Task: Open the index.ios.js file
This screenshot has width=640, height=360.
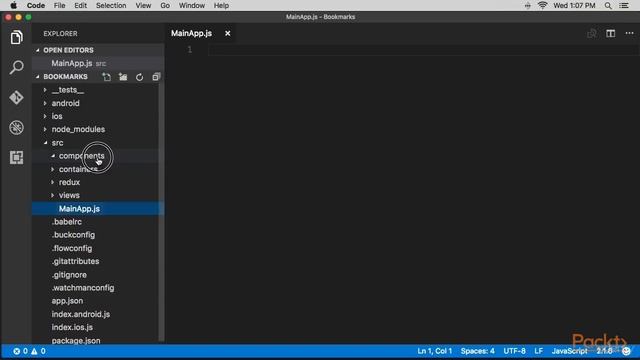Action: click(x=72, y=327)
